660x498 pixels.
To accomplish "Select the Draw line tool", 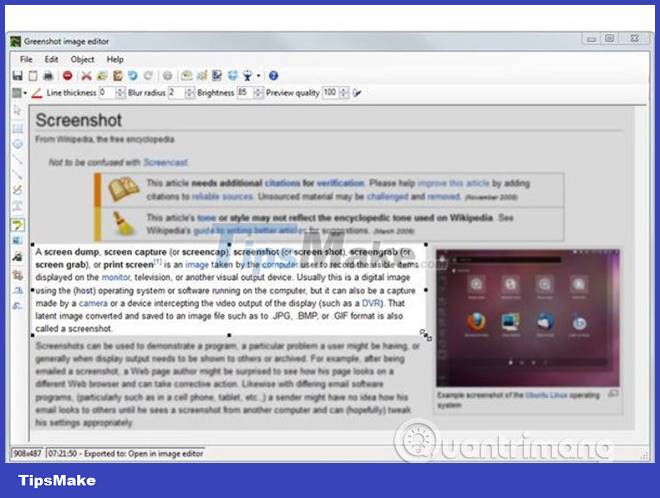I will coord(17,160).
